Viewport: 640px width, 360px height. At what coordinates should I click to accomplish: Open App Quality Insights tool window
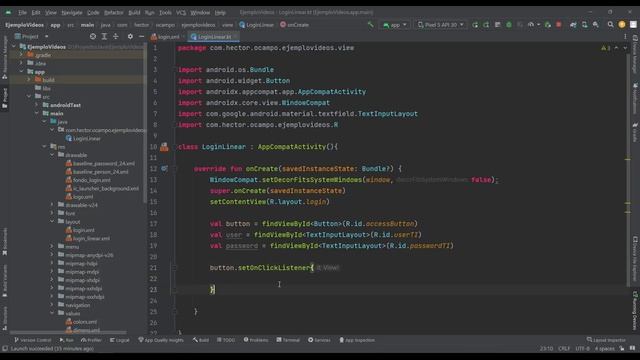(x=161, y=340)
